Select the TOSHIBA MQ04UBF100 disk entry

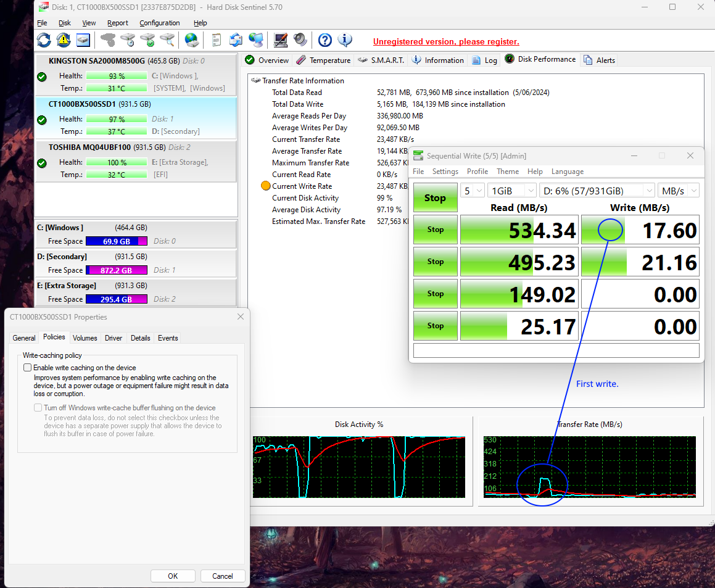pyautogui.click(x=136, y=162)
